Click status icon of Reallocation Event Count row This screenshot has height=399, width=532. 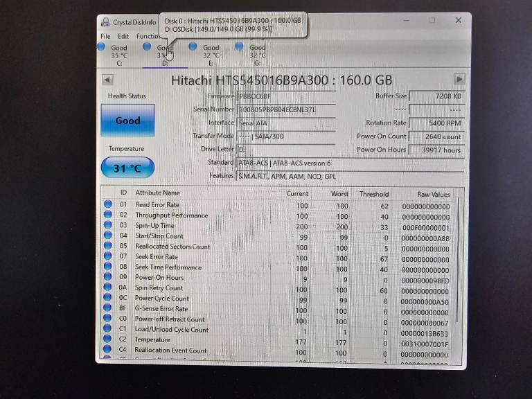pos(107,349)
